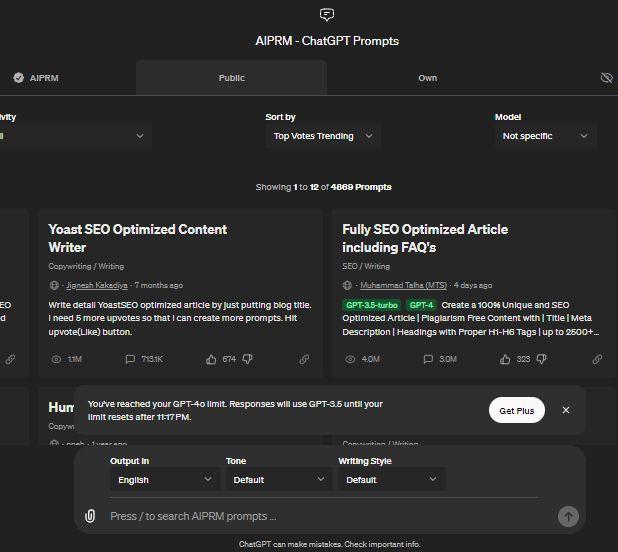Open the Sort by Top Votes Trending dropdown
The height and width of the screenshot is (552, 618).
coord(323,136)
